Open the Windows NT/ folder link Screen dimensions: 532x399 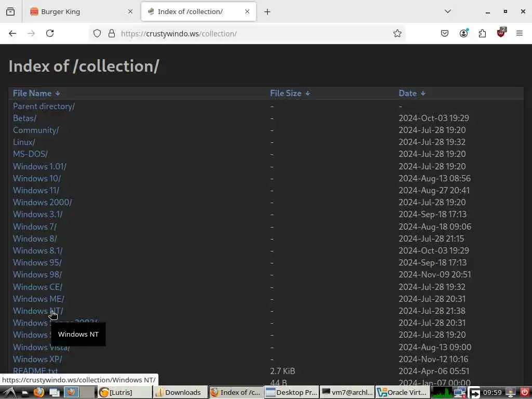[x=38, y=311]
